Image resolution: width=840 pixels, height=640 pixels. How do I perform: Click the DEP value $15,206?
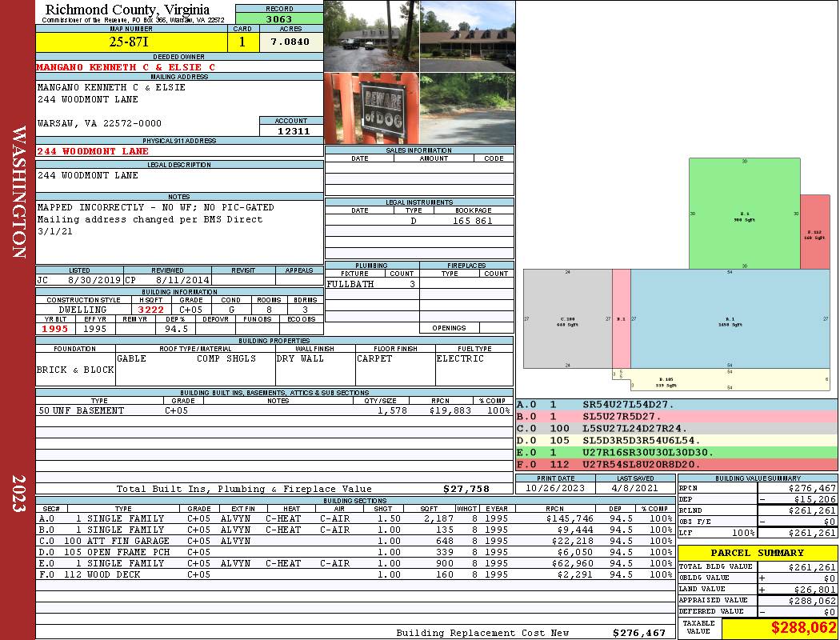pyautogui.click(x=814, y=499)
